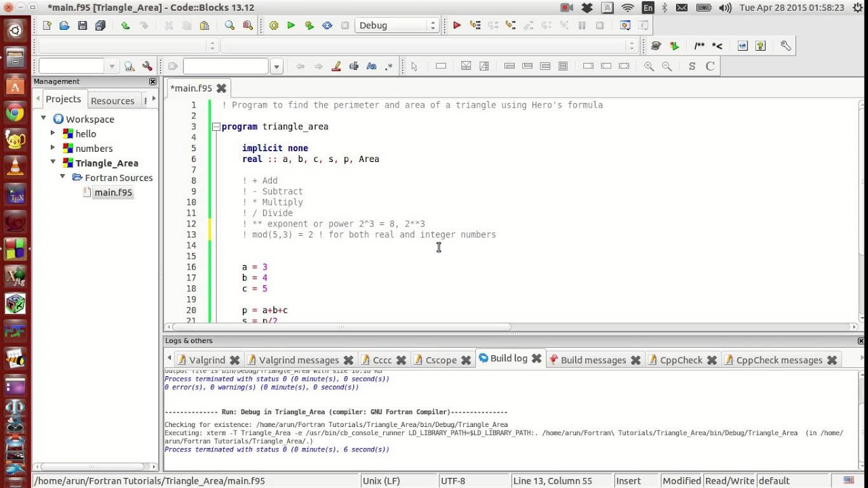The image size is (868, 488).
Task: Build the project with the gear icon
Action: 273,25
